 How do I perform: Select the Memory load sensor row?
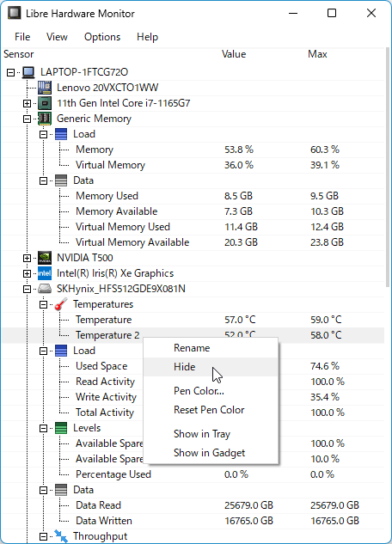(193, 150)
